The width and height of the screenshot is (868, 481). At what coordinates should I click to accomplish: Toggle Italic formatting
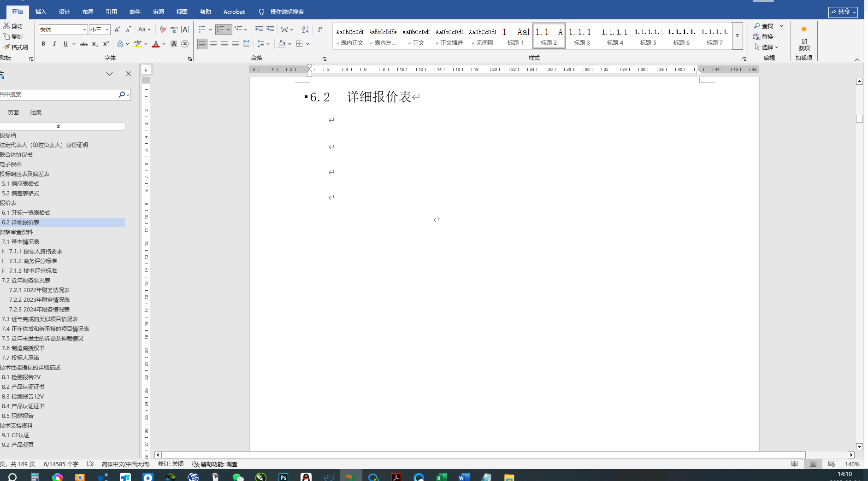54,44
